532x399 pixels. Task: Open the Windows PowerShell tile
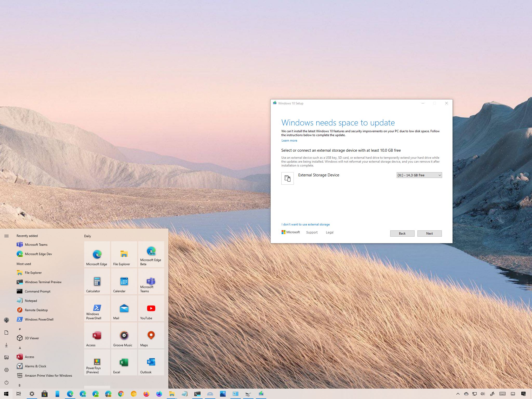click(x=97, y=308)
